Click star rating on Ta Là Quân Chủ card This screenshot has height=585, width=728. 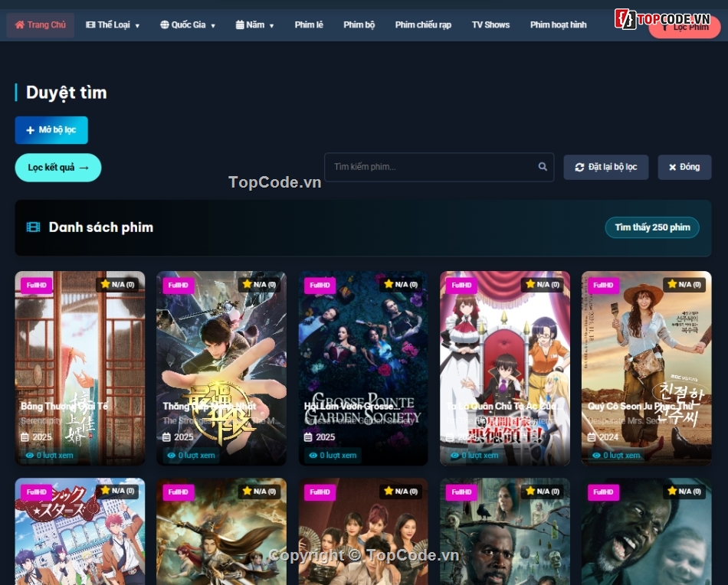[x=543, y=284]
